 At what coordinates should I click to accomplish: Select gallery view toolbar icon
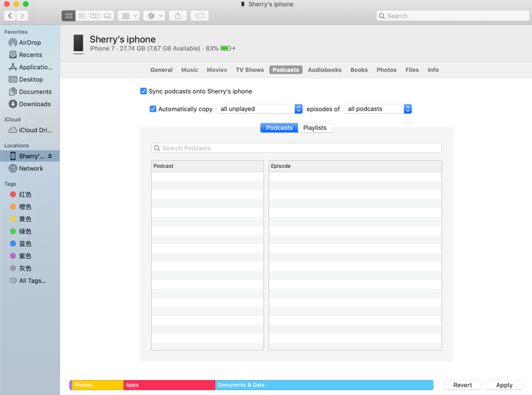pyautogui.click(x=107, y=16)
